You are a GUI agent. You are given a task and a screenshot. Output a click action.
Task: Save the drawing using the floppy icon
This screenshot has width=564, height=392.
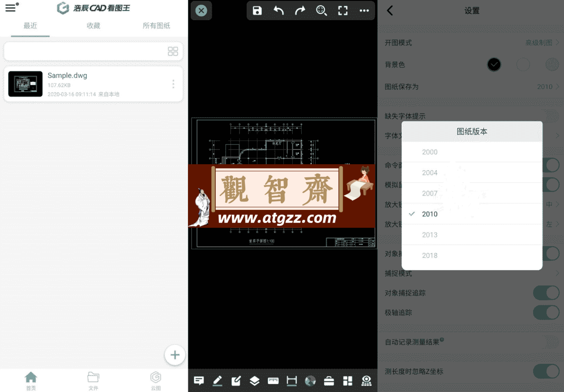point(257,11)
